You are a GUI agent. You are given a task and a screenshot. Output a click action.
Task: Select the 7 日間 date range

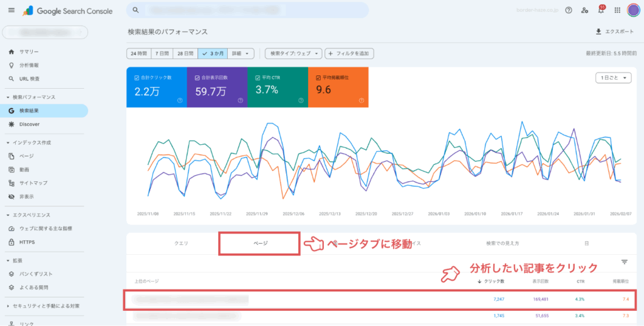point(162,53)
